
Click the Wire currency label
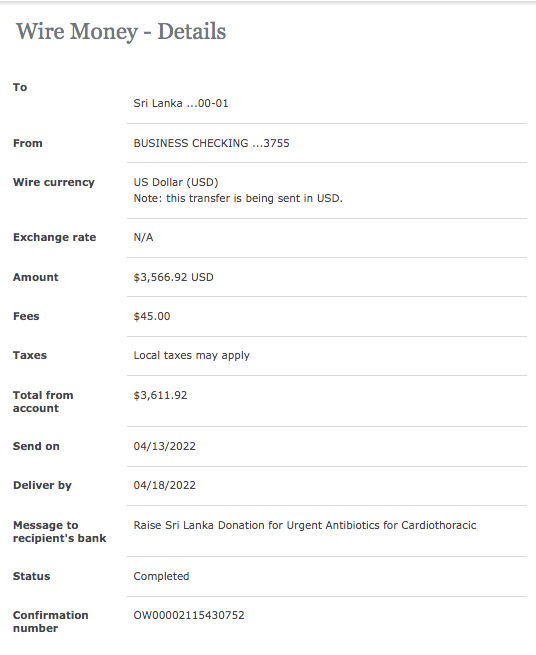(54, 182)
